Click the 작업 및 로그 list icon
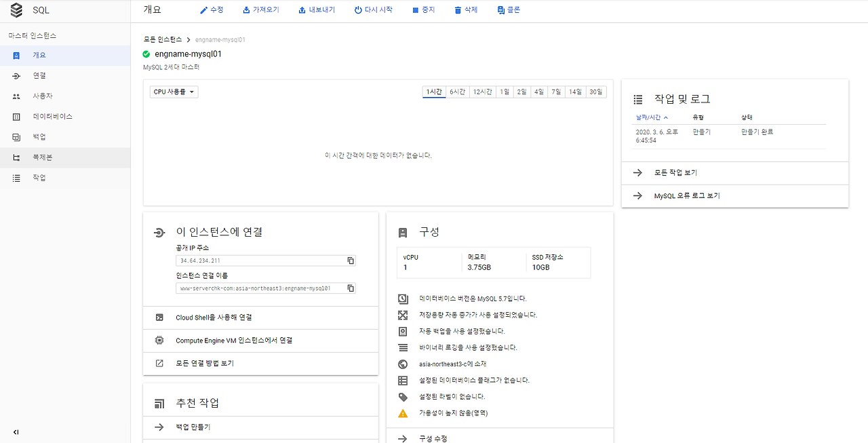The width and height of the screenshot is (868, 443). pos(637,99)
